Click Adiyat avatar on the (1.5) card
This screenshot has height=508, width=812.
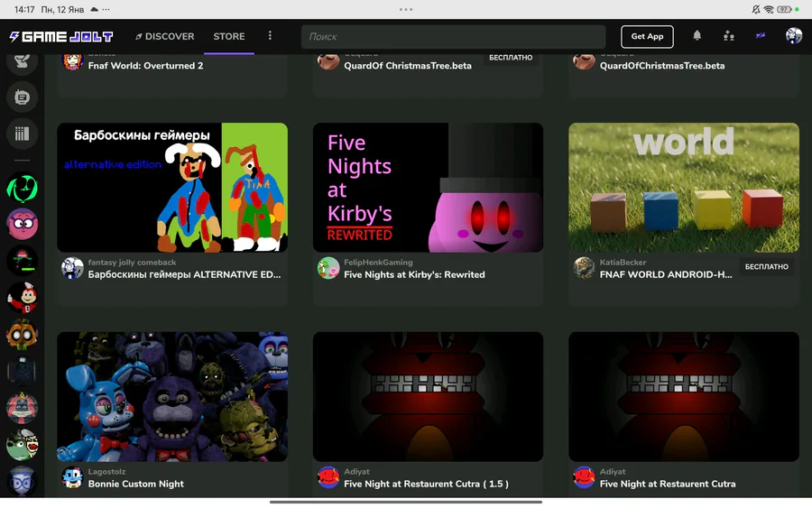pos(328,477)
